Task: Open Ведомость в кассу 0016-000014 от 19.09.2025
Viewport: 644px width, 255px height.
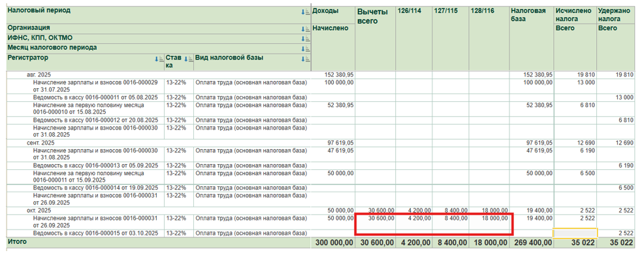Action: [x=95, y=188]
